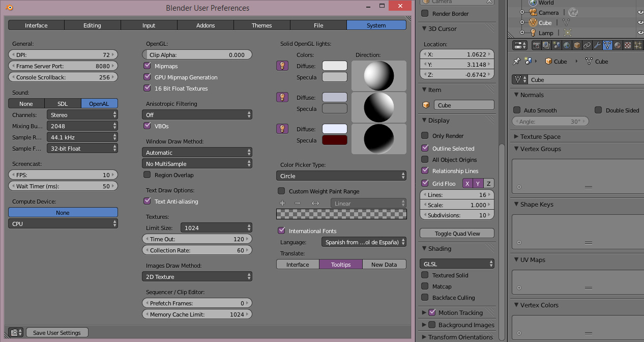Open Object Constraints chain link icon

coord(587,45)
